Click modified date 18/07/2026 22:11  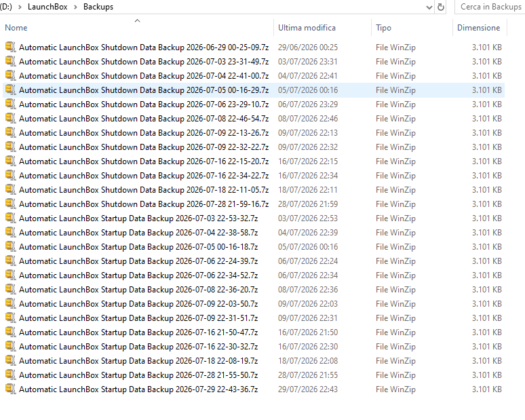(308, 190)
